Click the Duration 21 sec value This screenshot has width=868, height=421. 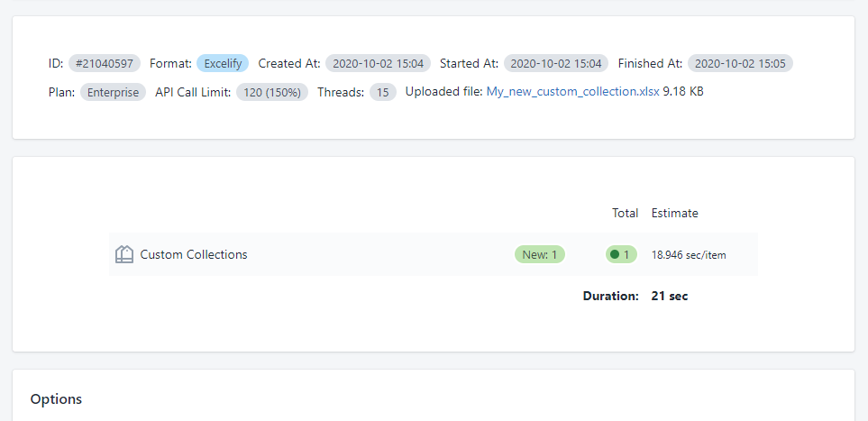tap(669, 296)
